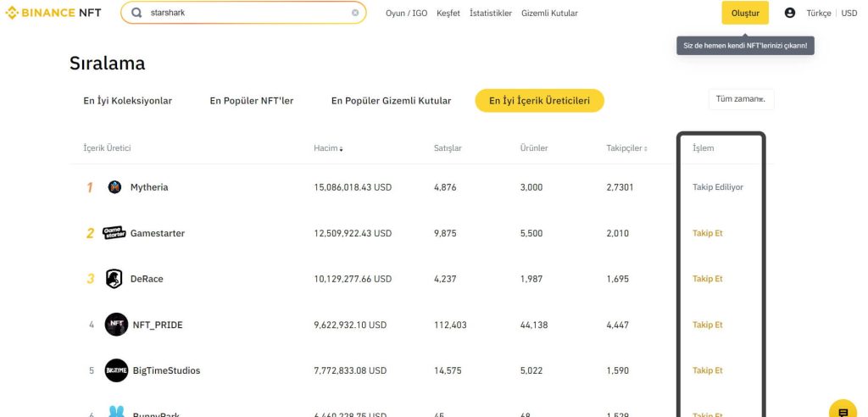The image size is (868, 417).
Task: Follow BigTimeStudios with Takip Et
Action: (x=708, y=370)
